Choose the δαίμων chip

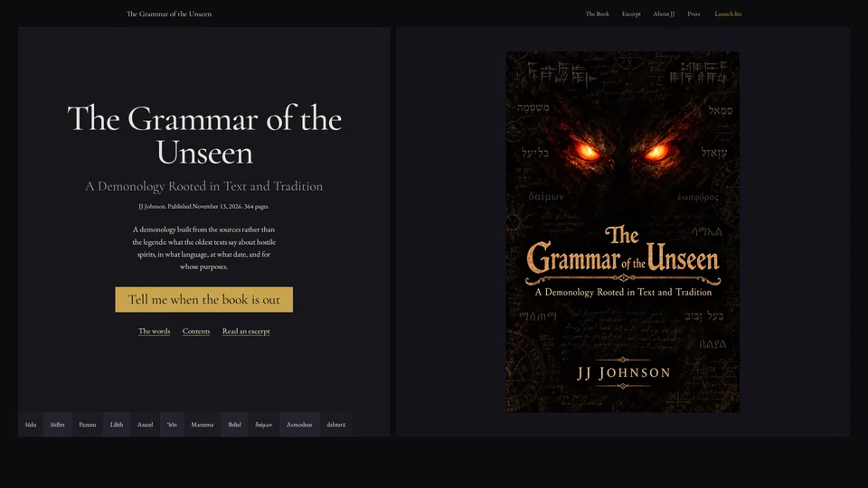pyautogui.click(x=263, y=425)
